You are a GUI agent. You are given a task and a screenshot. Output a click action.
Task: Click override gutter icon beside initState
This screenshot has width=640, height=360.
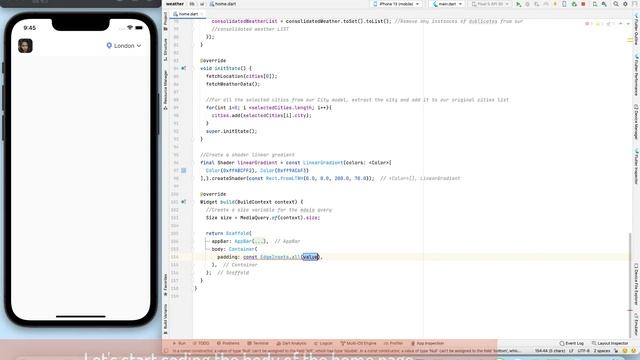pos(184,68)
